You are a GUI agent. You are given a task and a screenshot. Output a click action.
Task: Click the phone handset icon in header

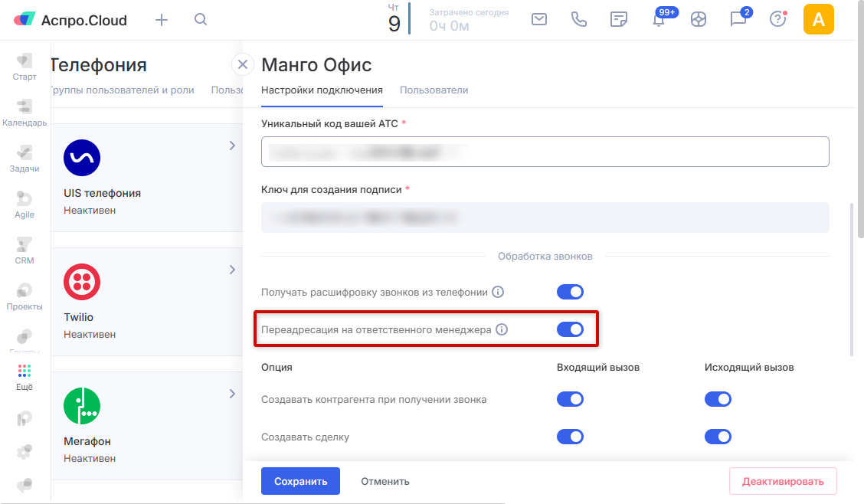578,19
